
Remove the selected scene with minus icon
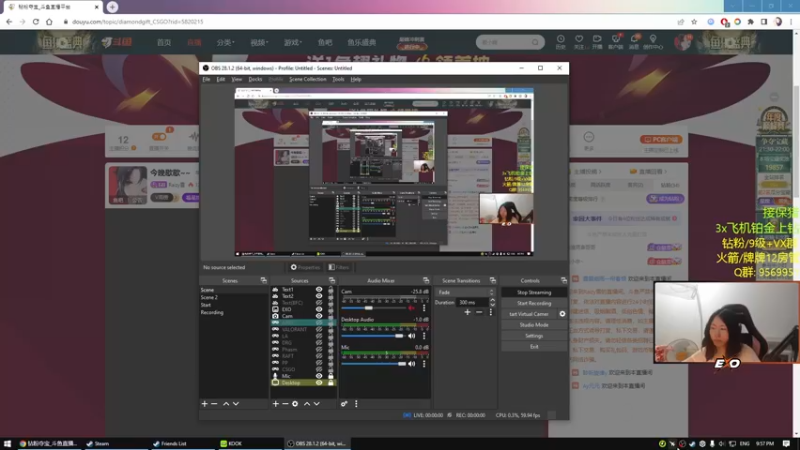point(214,404)
